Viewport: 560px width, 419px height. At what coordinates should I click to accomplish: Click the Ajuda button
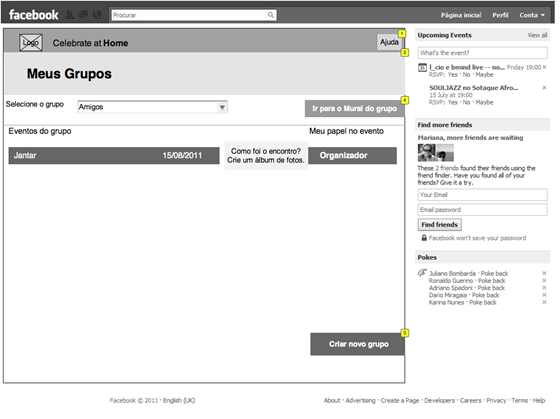(x=389, y=42)
